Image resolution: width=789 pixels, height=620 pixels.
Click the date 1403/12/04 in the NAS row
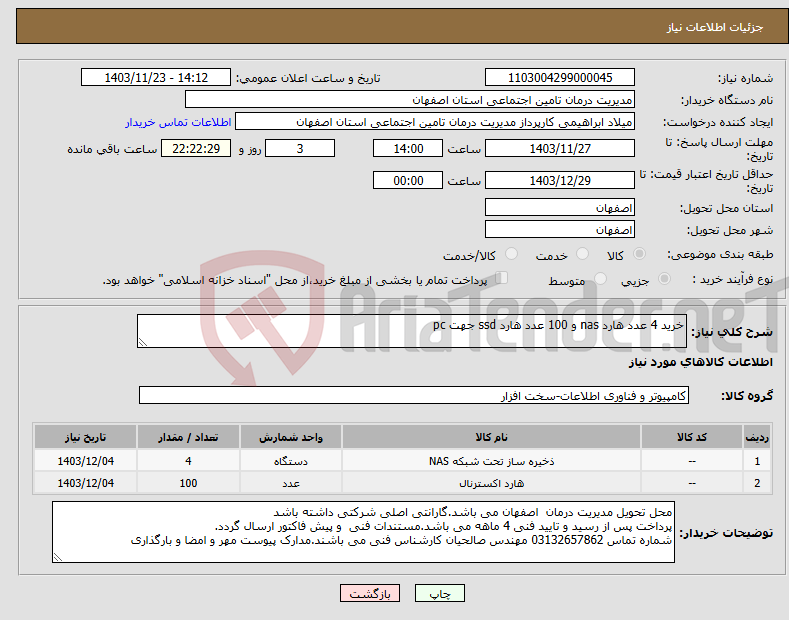click(x=85, y=461)
